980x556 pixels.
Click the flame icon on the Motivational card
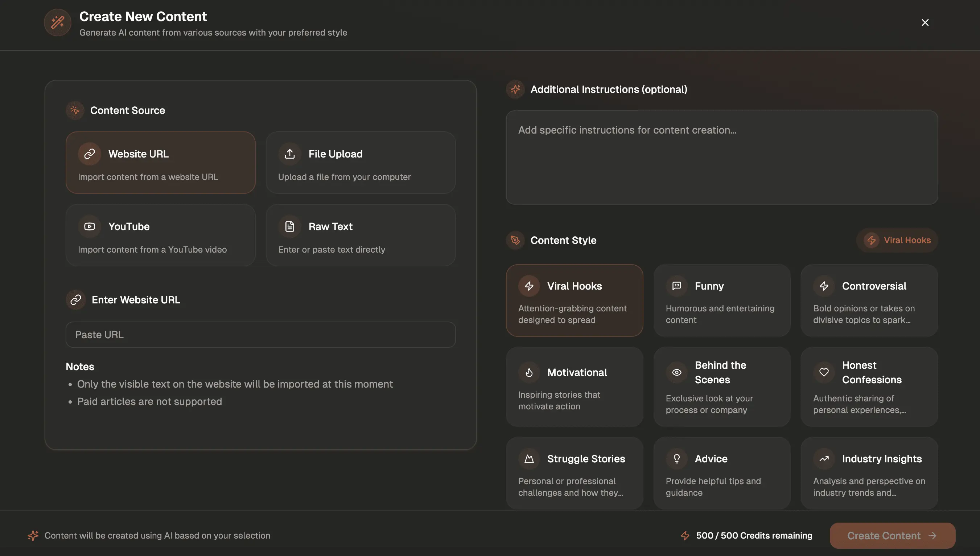[x=529, y=372]
